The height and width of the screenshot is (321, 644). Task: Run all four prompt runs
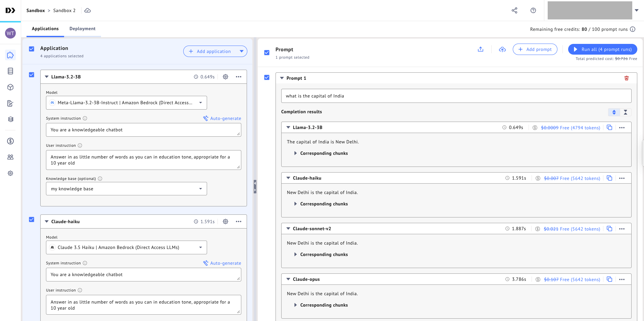pos(602,49)
